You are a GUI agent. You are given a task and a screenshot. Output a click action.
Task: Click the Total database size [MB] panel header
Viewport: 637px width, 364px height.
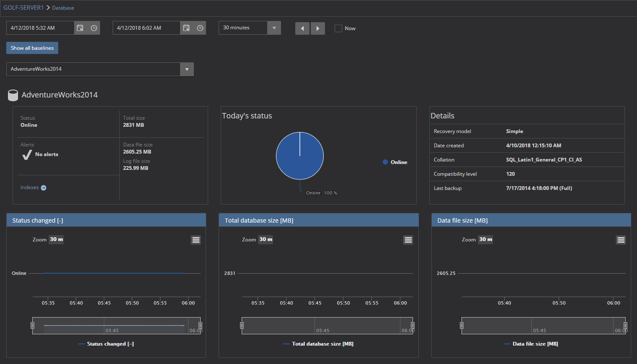pos(319,220)
